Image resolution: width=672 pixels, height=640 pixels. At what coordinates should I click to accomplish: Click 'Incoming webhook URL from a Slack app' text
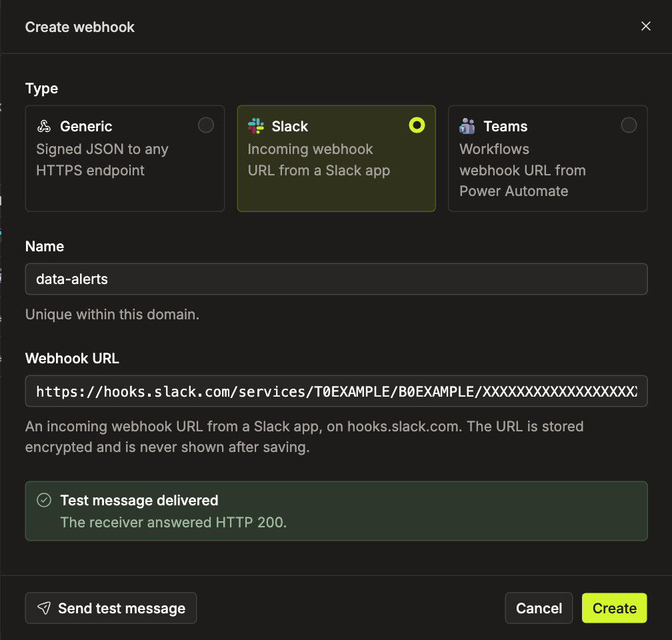319,159
